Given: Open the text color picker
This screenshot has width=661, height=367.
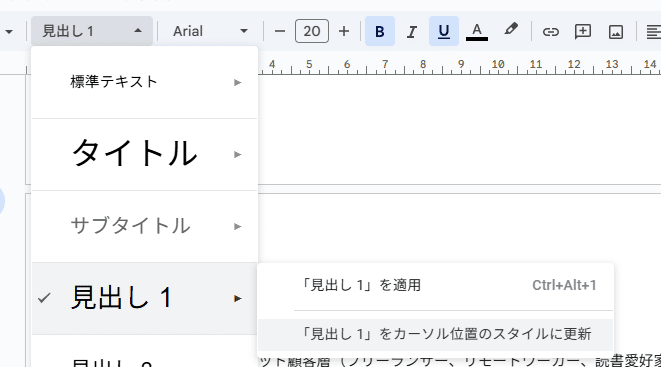Looking at the screenshot, I should coord(476,31).
